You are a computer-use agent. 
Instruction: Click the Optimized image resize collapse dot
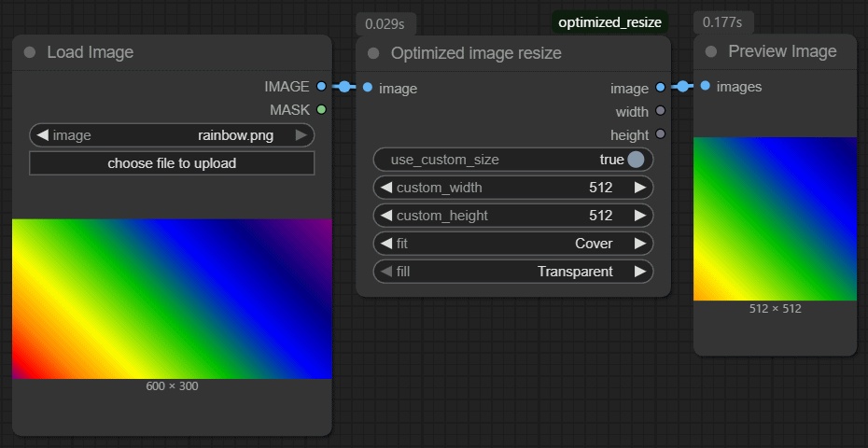pos(374,53)
